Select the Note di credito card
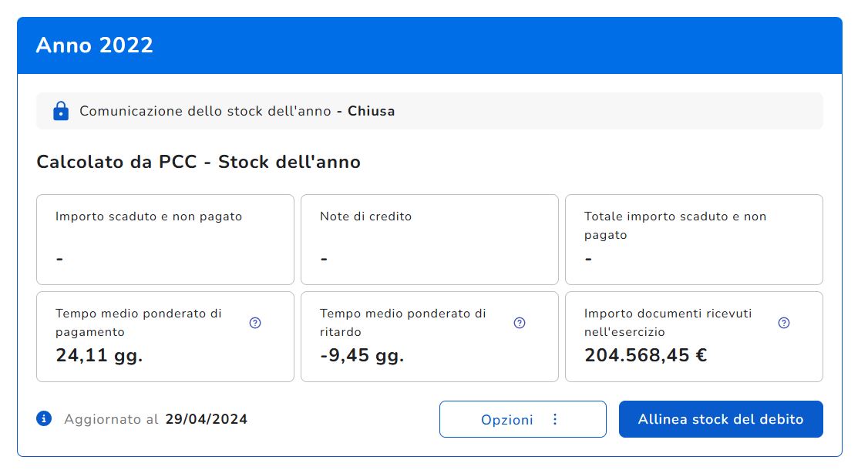 [429, 240]
